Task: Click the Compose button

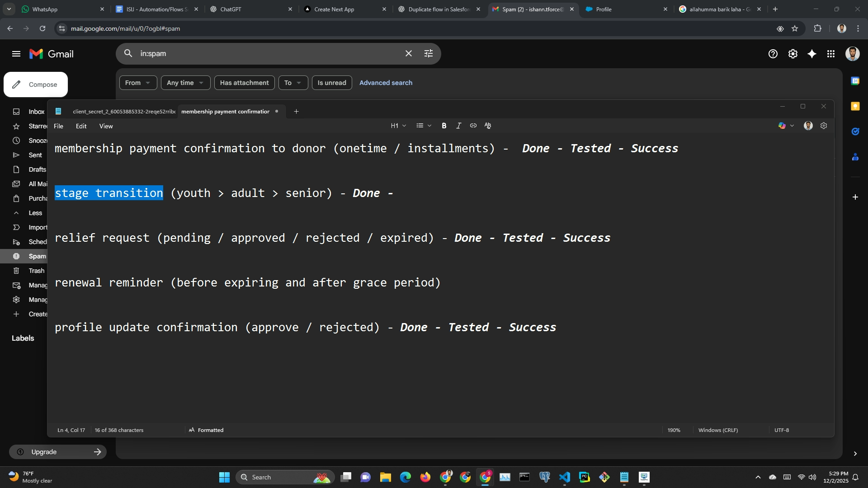Action: [x=36, y=84]
